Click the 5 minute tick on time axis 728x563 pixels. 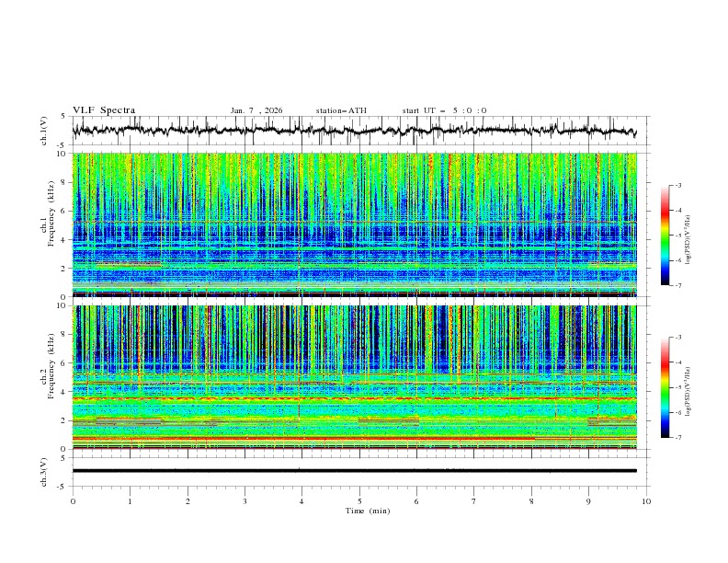359,501
